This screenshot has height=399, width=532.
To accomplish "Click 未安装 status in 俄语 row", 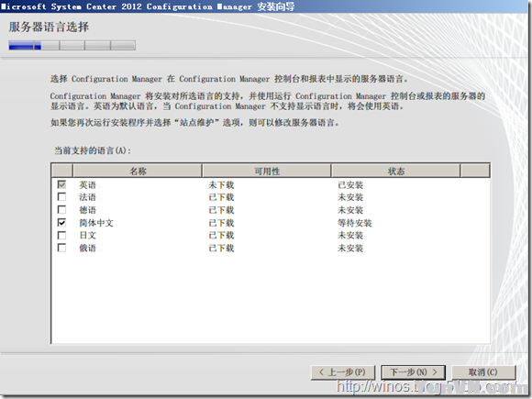I will pyautogui.click(x=350, y=249).
